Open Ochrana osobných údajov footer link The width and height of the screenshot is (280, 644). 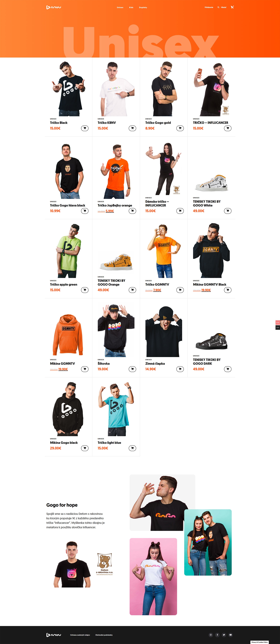(x=80, y=635)
